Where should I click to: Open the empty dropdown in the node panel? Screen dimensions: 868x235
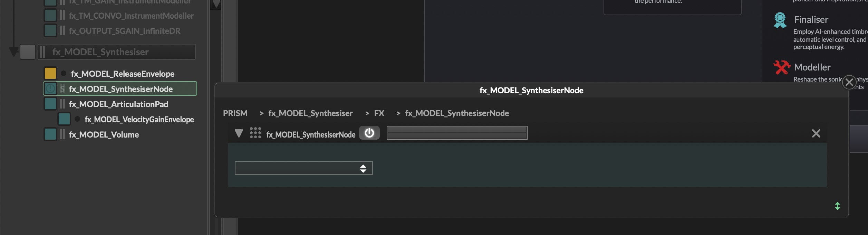pyautogui.click(x=303, y=168)
